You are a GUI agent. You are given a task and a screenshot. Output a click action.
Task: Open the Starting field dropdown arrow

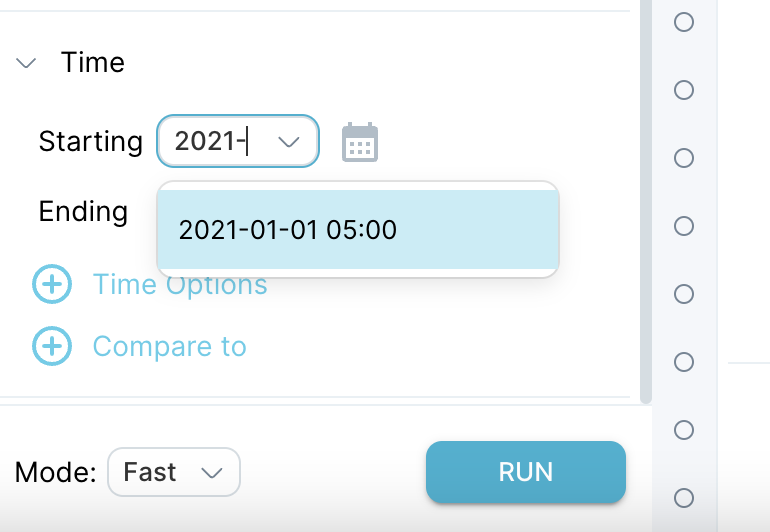(x=289, y=142)
